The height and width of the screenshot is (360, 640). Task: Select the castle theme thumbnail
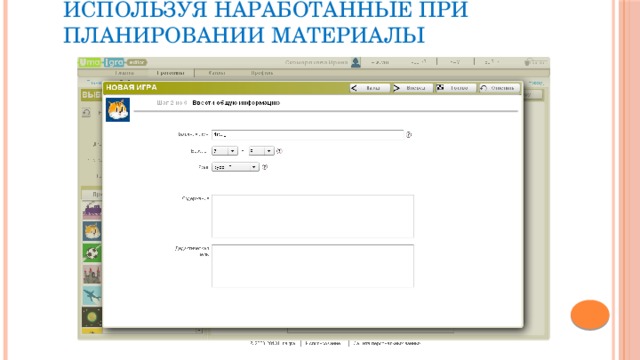pos(92,274)
